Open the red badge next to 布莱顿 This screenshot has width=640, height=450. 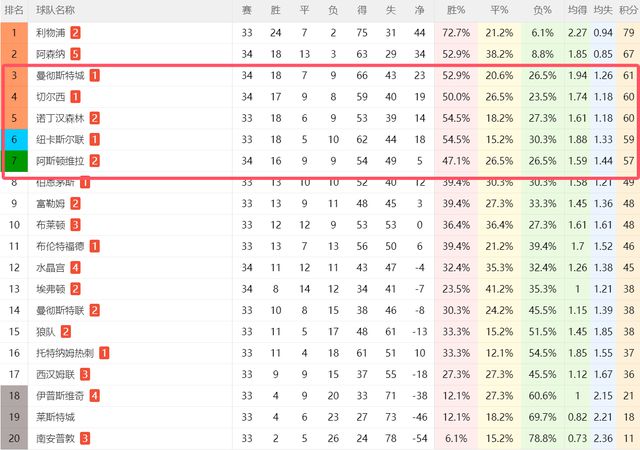pos(75,225)
